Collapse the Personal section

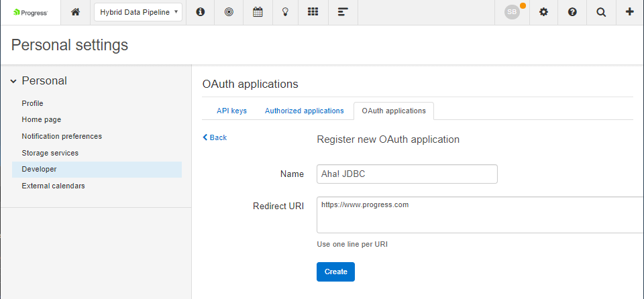[x=13, y=81]
